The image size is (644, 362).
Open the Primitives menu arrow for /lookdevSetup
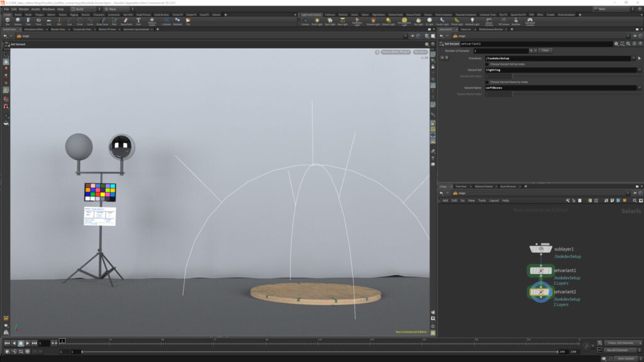click(633, 58)
